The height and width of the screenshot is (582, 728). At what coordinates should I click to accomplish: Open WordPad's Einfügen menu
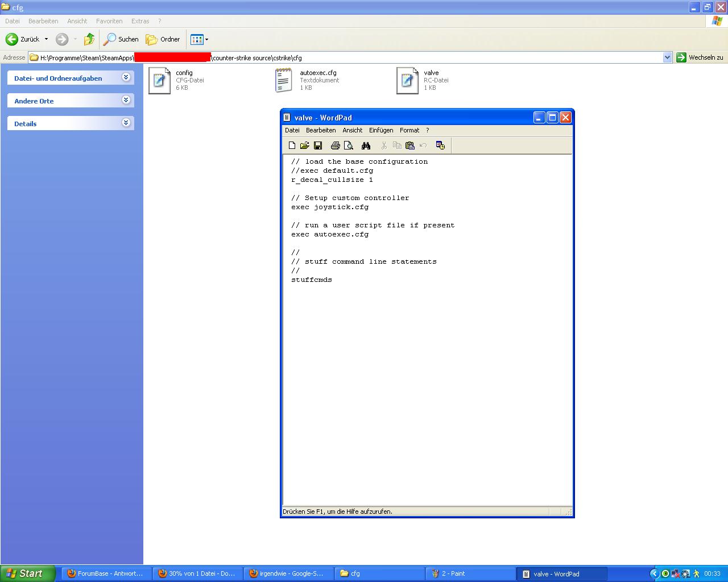[x=381, y=130]
